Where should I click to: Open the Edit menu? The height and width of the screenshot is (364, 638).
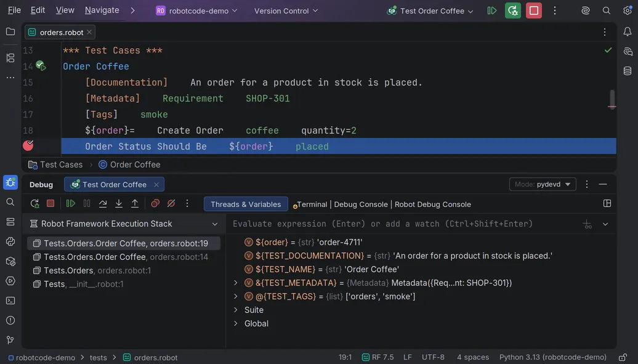pyautogui.click(x=38, y=10)
